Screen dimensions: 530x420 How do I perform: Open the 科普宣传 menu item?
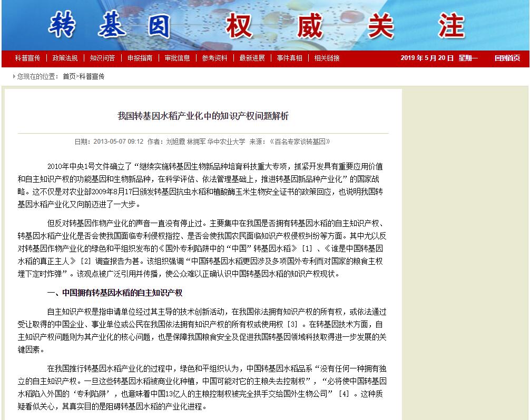pyautogui.click(x=28, y=58)
